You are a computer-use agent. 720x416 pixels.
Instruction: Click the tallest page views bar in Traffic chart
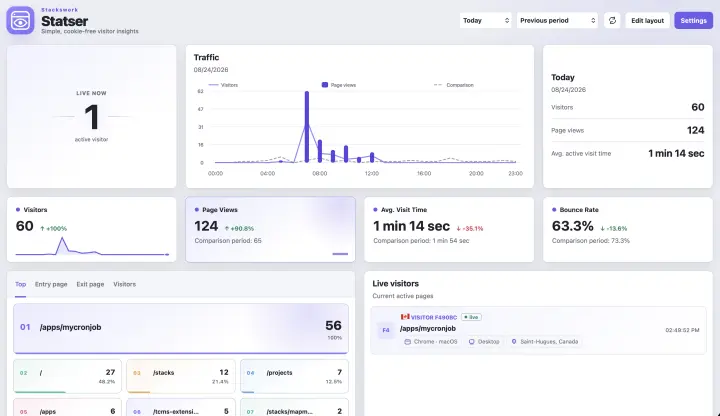[x=307, y=127]
